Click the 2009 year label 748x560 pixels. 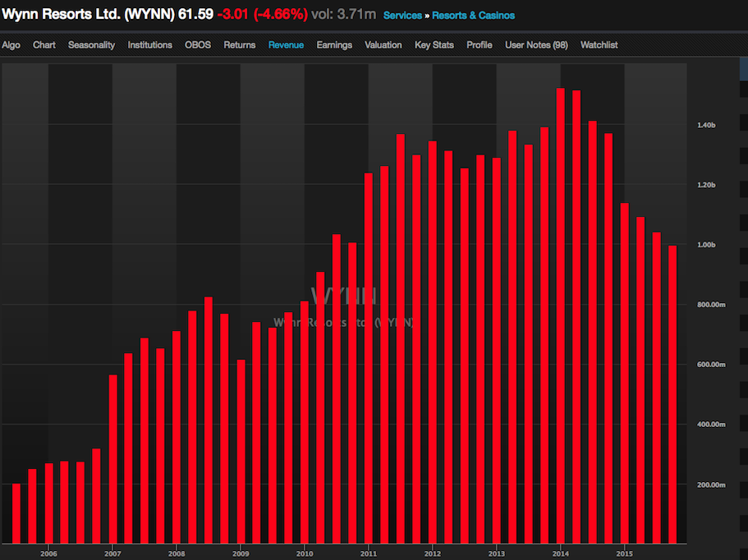tap(241, 553)
